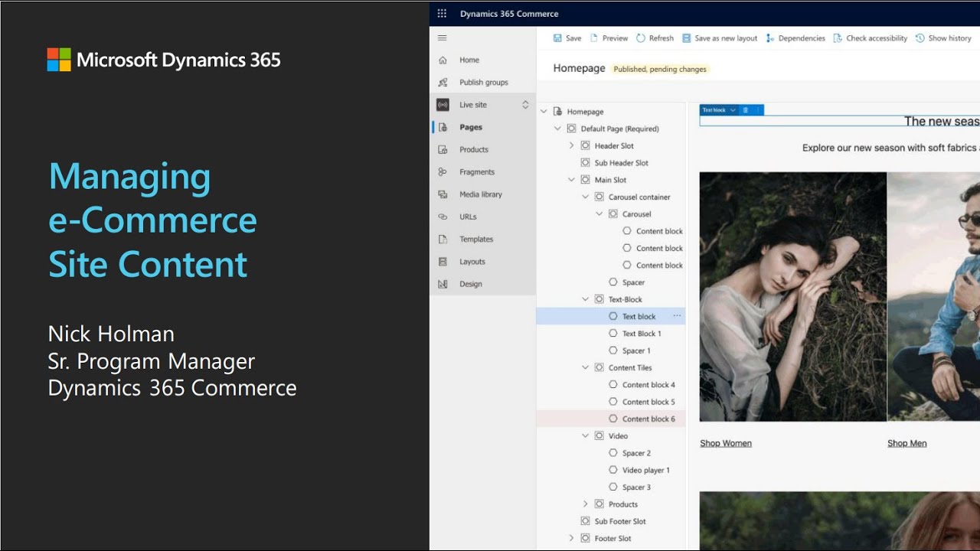Select Content block 6 in the tree

611,419
